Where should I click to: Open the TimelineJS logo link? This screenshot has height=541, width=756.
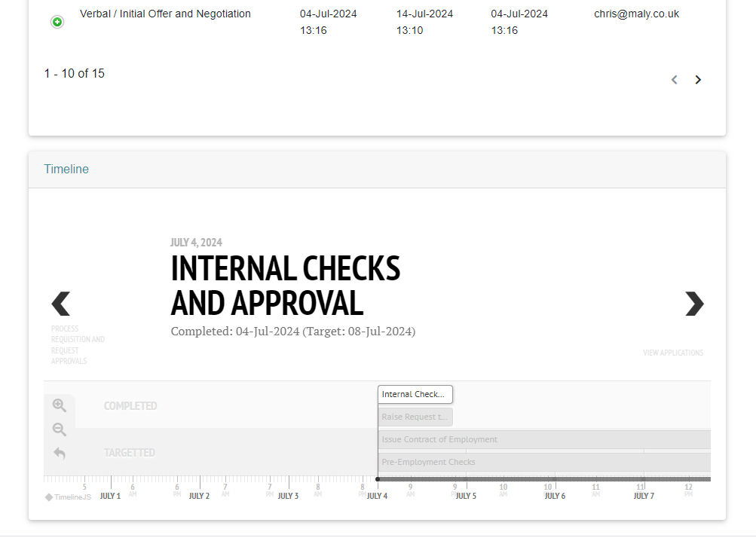point(68,497)
